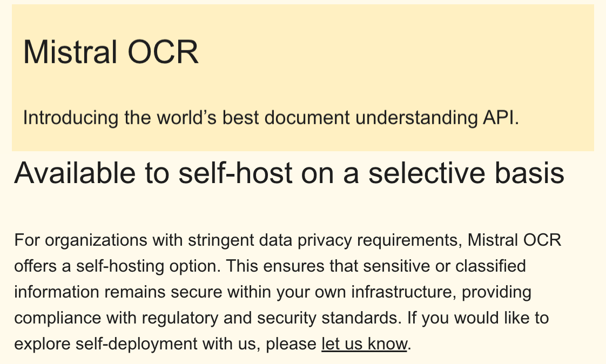Screen dimensions: 606x364
Task: Open the 'let us know' link
Action: [x=365, y=343]
